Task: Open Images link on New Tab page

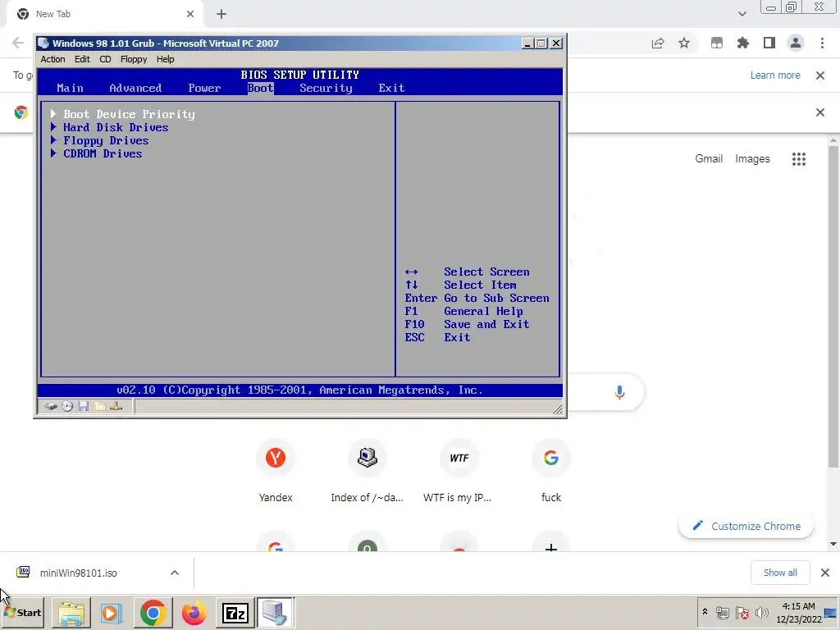Action: coord(752,158)
